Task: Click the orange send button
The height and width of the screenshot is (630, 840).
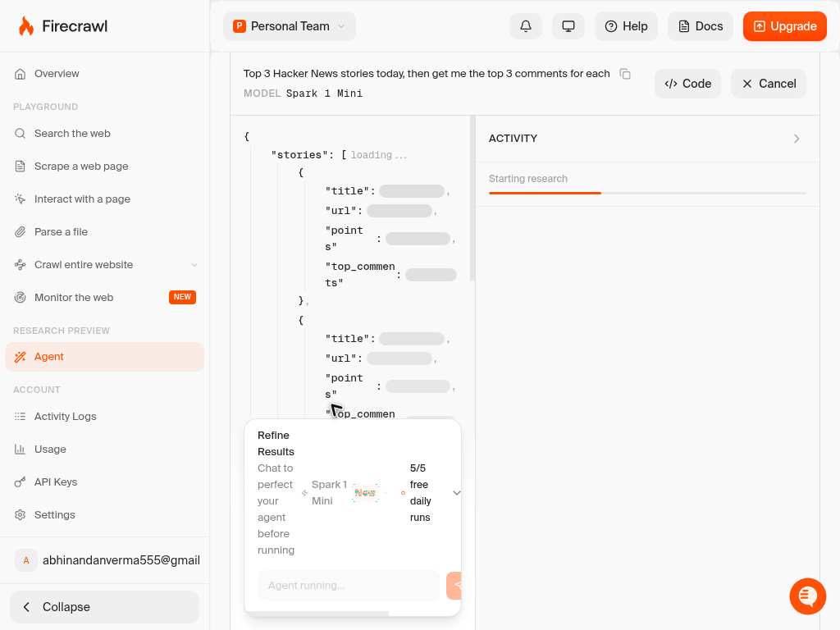Action: tap(454, 586)
